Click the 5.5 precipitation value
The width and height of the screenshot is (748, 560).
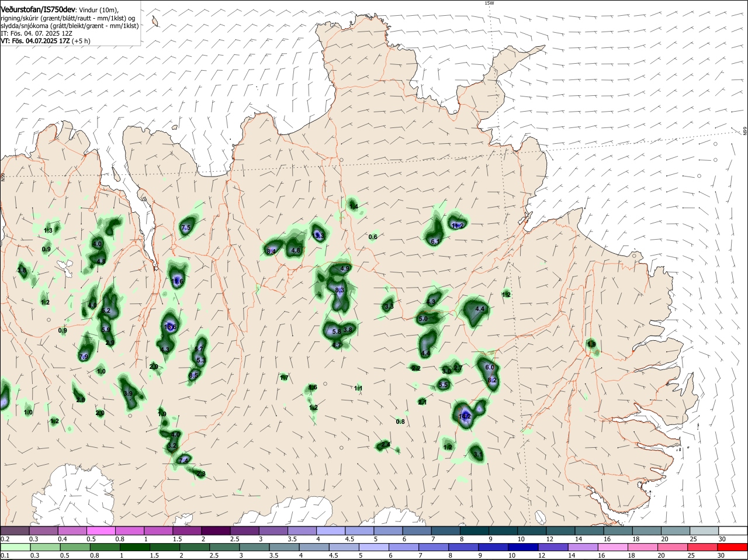point(444,385)
